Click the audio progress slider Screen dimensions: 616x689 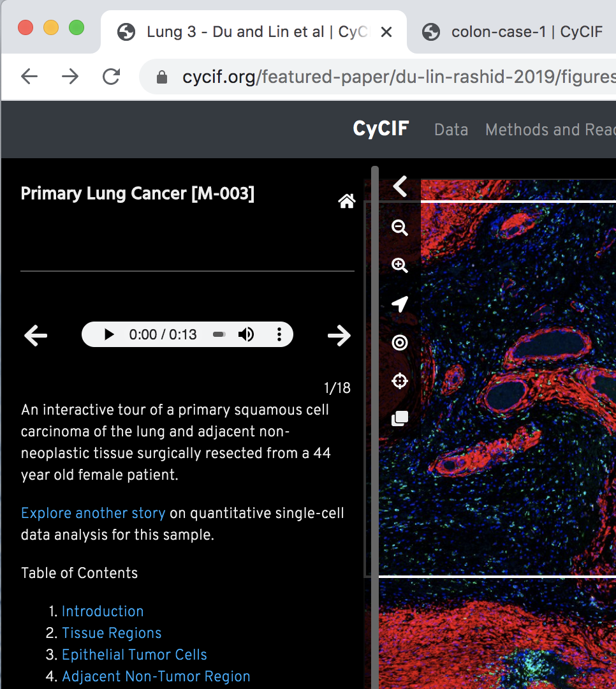(x=219, y=334)
